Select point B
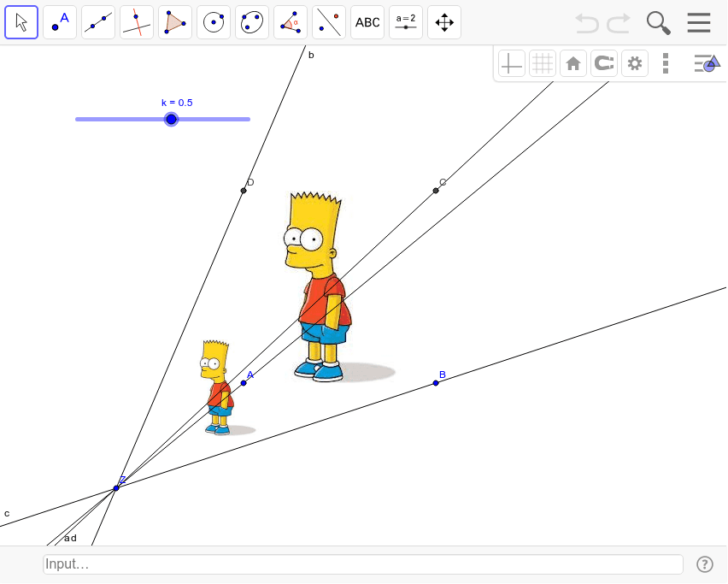The image size is (728, 584). [436, 383]
